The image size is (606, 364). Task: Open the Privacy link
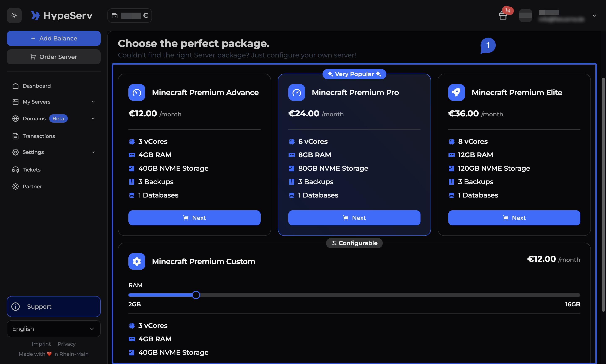pyautogui.click(x=67, y=344)
